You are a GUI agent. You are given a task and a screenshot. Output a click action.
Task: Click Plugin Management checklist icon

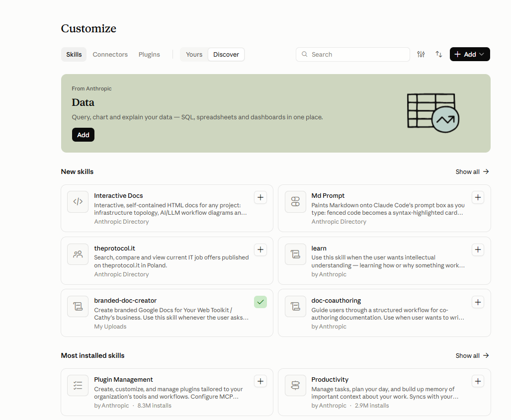click(x=78, y=386)
